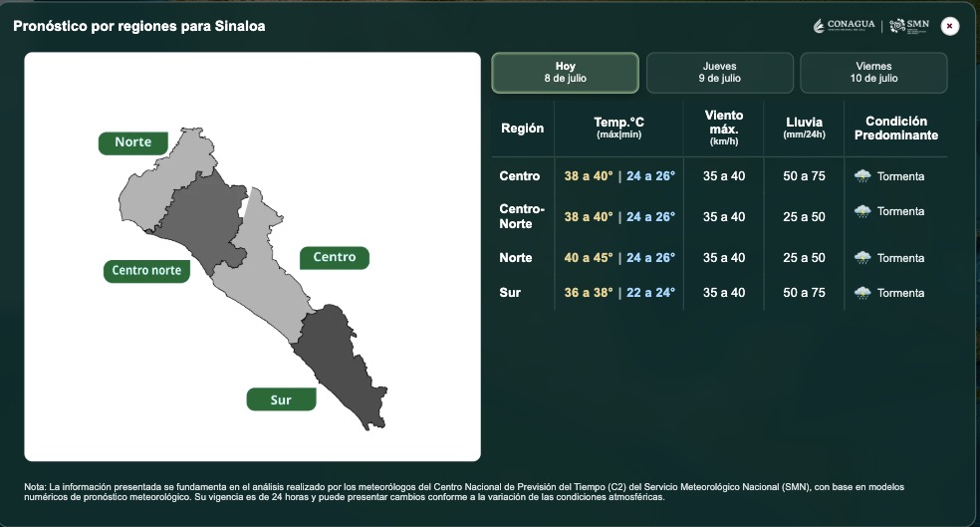Click the Norte storm icon
980x527 pixels.
click(862, 258)
